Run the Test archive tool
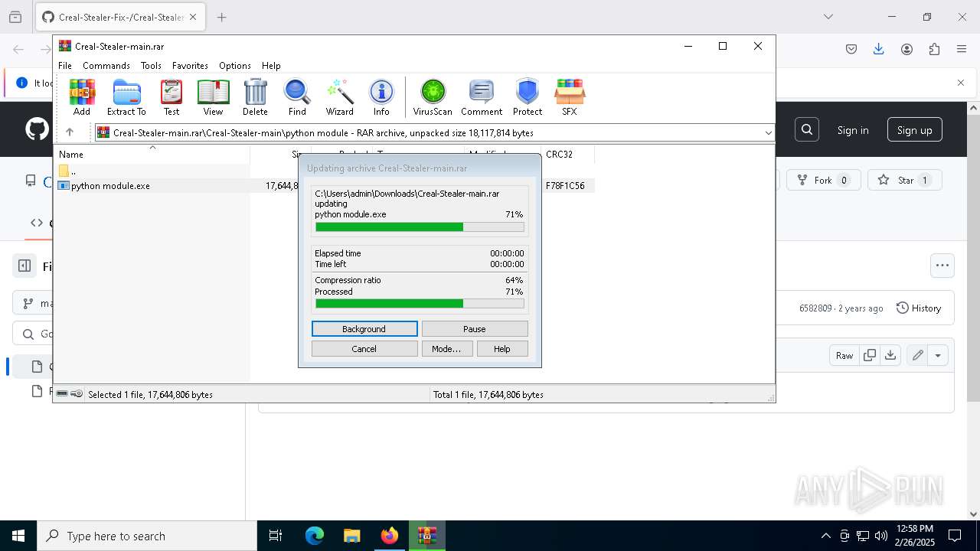This screenshot has height=551, width=980. coord(171,97)
